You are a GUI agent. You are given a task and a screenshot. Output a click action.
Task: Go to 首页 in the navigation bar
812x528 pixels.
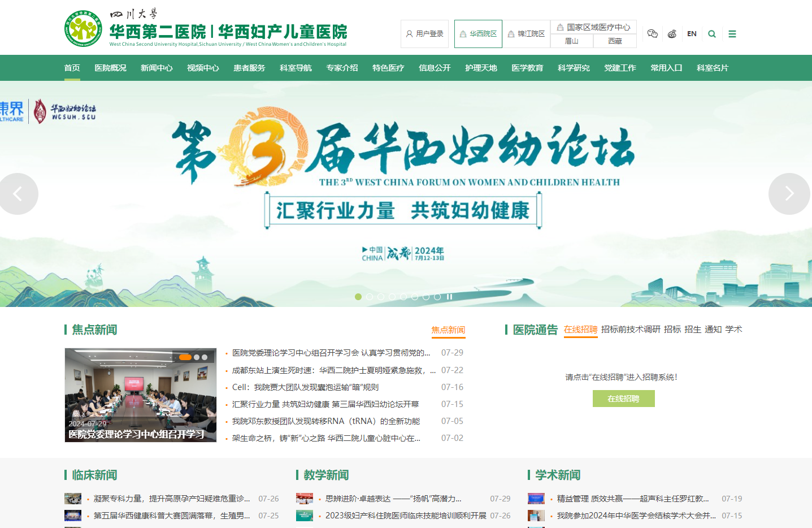(x=72, y=68)
